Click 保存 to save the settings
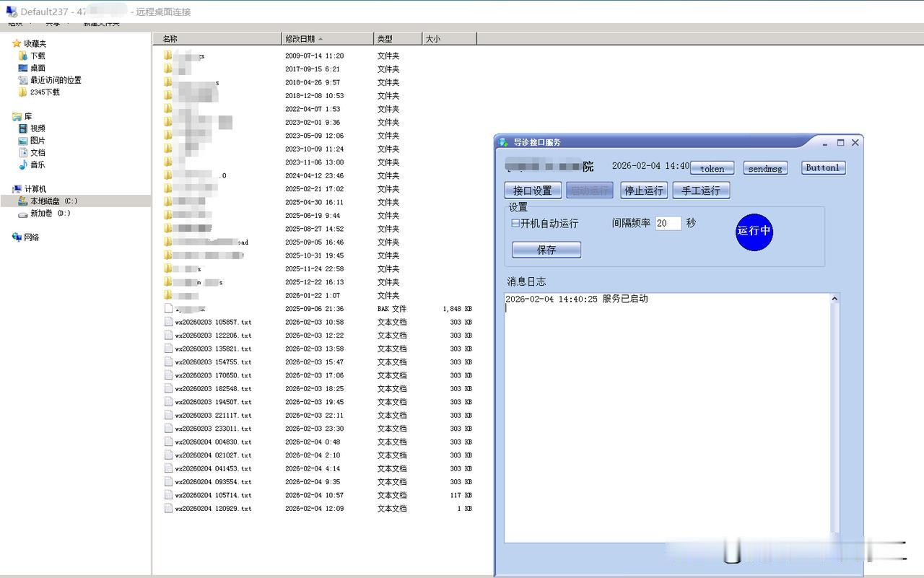The image size is (924, 578). coord(546,250)
